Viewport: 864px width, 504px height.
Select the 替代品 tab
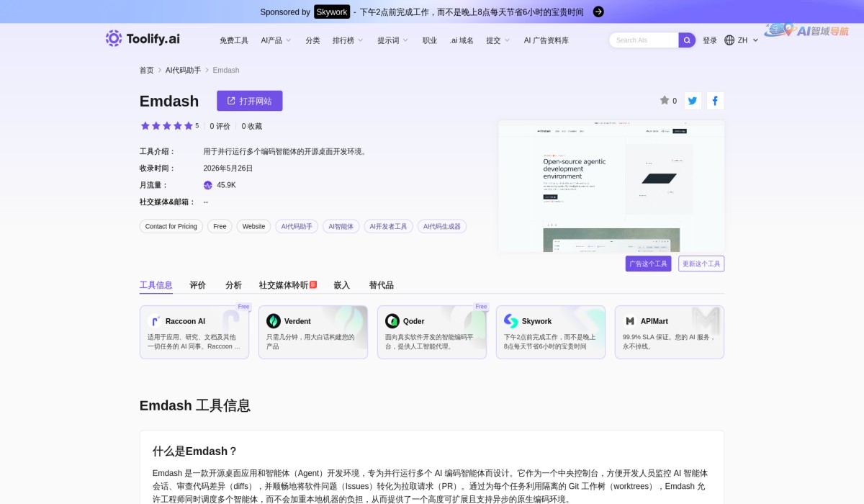pos(382,285)
